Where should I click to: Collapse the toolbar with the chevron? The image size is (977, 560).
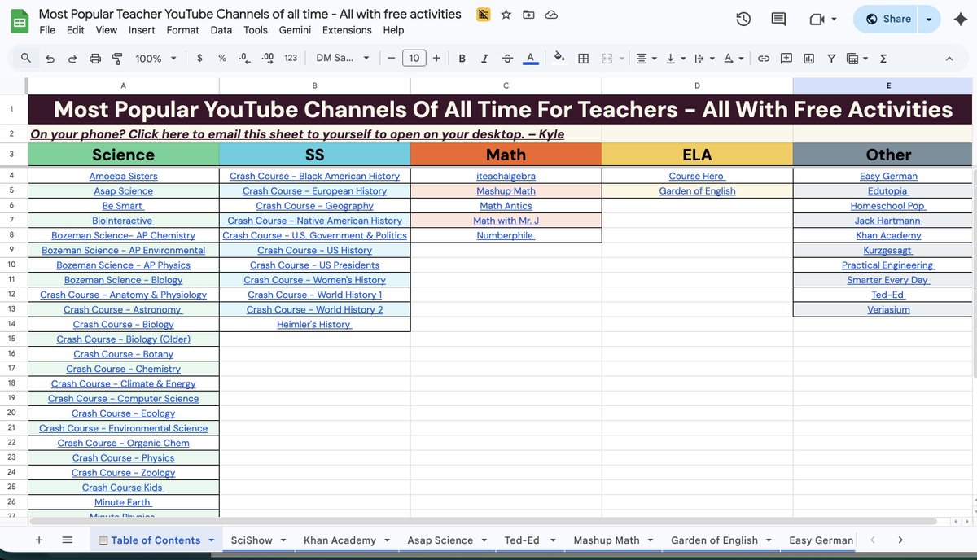click(x=949, y=59)
